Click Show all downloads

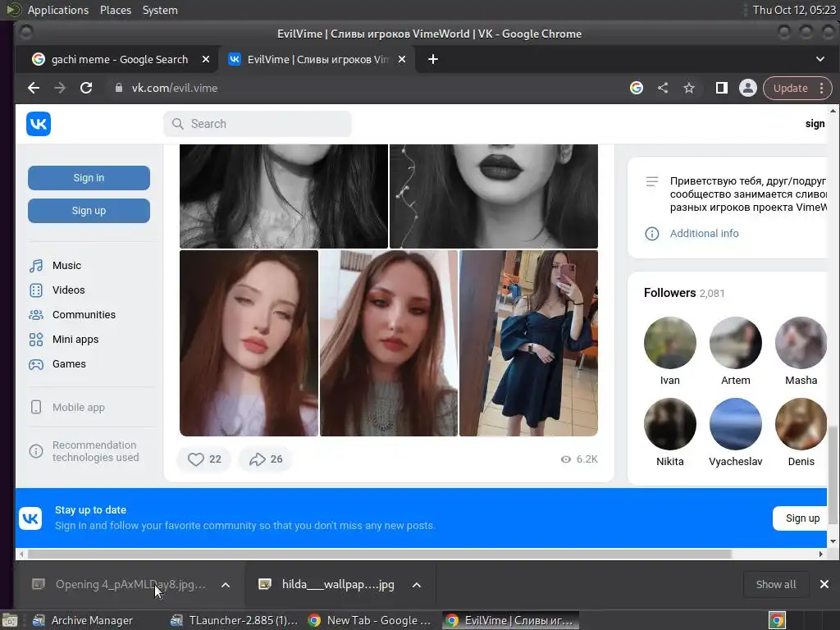click(x=776, y=584)
